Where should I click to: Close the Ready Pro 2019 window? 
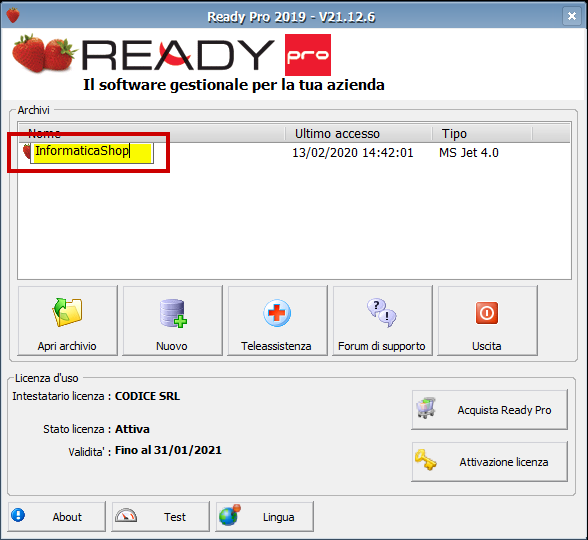[572, 16]
